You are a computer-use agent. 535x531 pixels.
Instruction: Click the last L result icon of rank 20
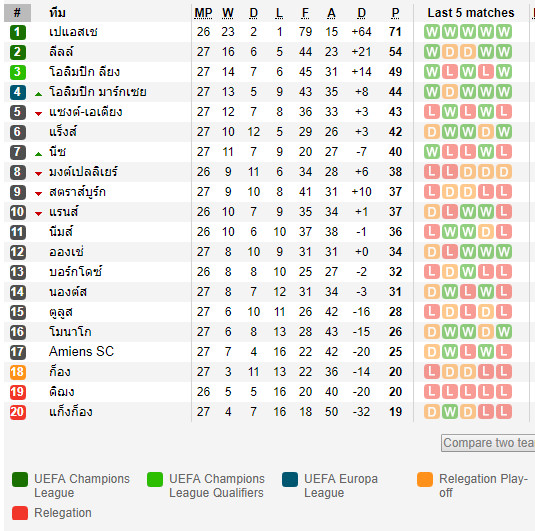coord(504,412)
